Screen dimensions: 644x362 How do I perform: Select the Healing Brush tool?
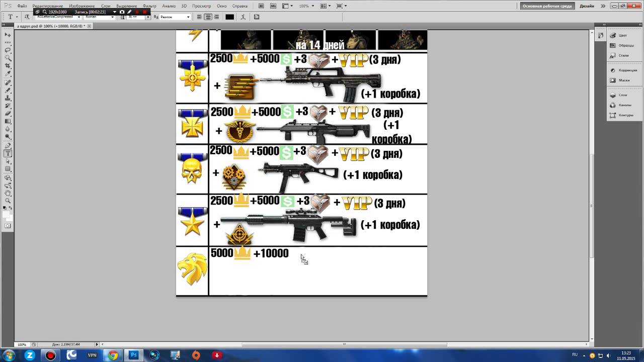pyautogui.click(x=8, y=82)
